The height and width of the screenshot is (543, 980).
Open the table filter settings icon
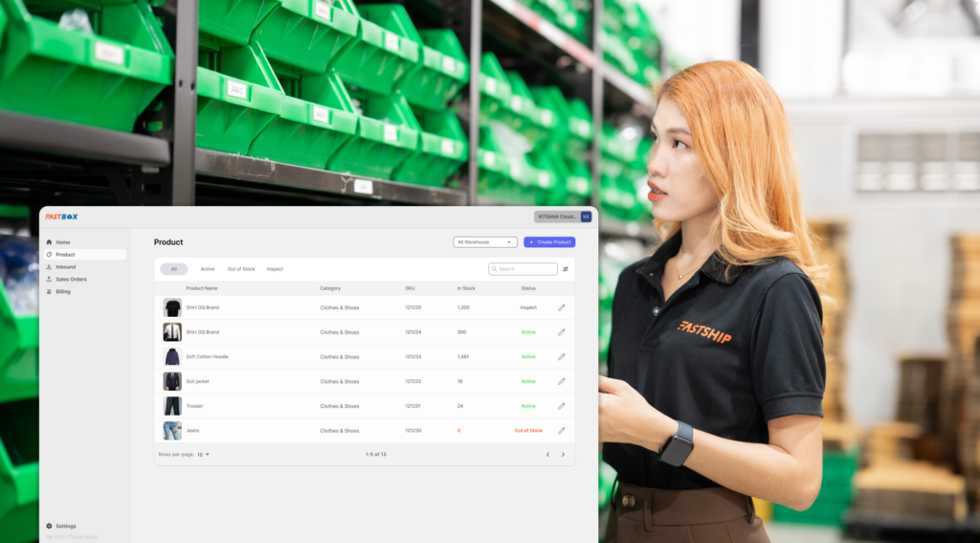point(566,269)
